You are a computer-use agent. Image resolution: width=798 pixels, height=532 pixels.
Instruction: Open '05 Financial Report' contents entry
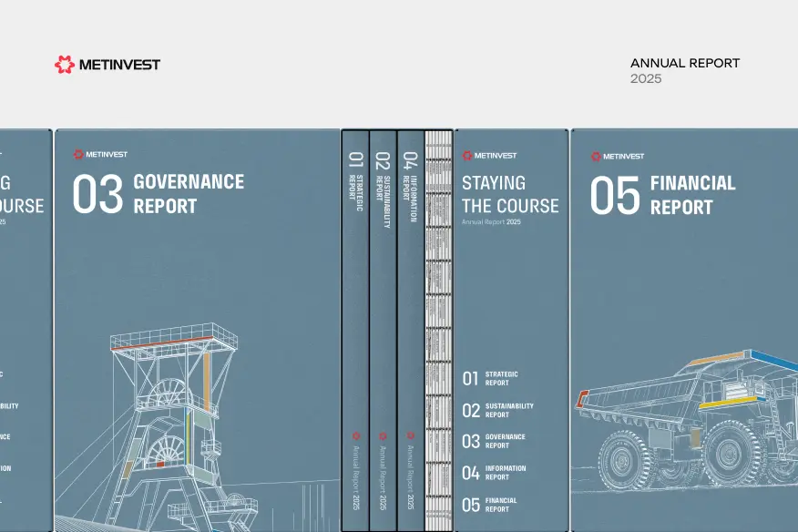pos(489,505)
